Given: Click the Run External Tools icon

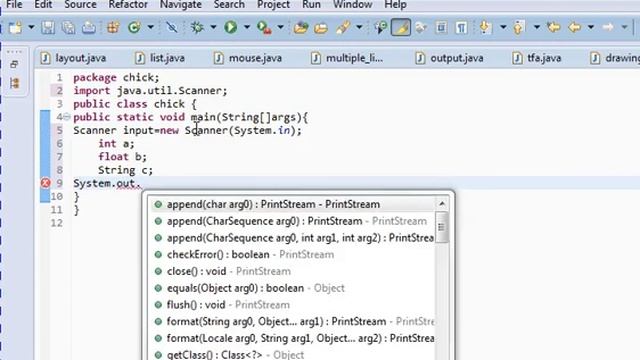Looking at the screenshot, I should pyautogui.click(x=264, y=27).
